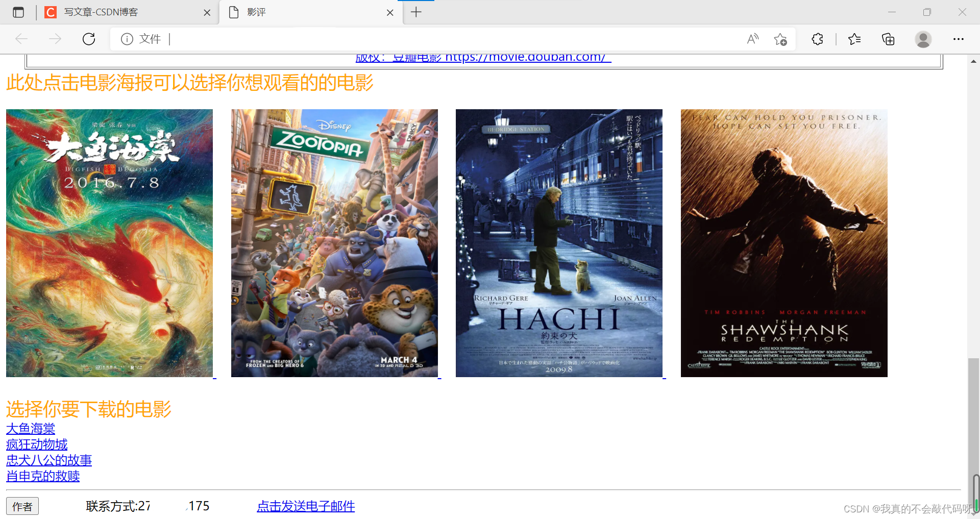Refresh the current page
The height and width of the screenshot is (519, 980).
(89, 39)
